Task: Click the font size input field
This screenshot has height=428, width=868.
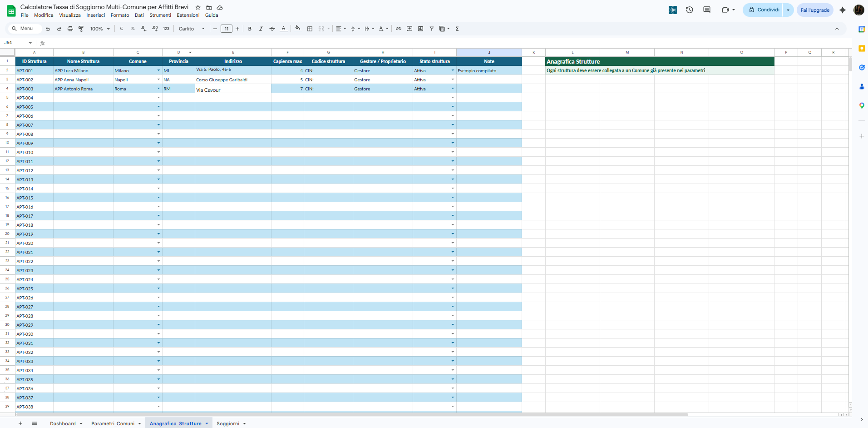Action: pyautogui.click(x=226, y=29)
